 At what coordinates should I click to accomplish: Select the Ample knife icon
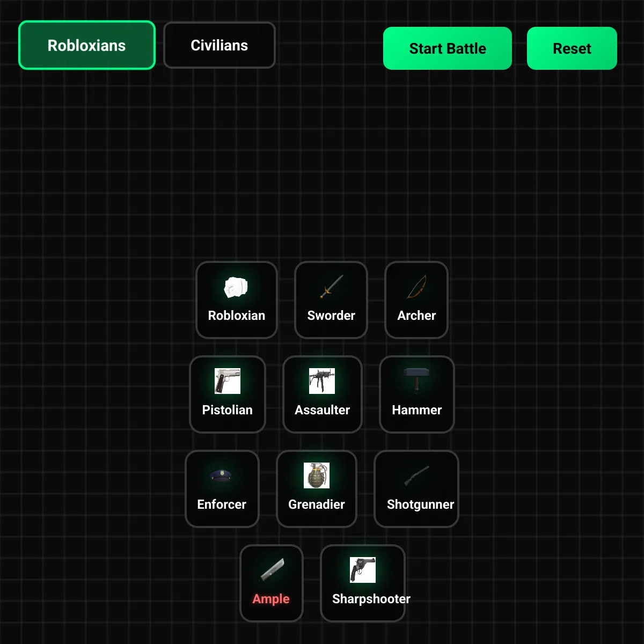[272, 570]
